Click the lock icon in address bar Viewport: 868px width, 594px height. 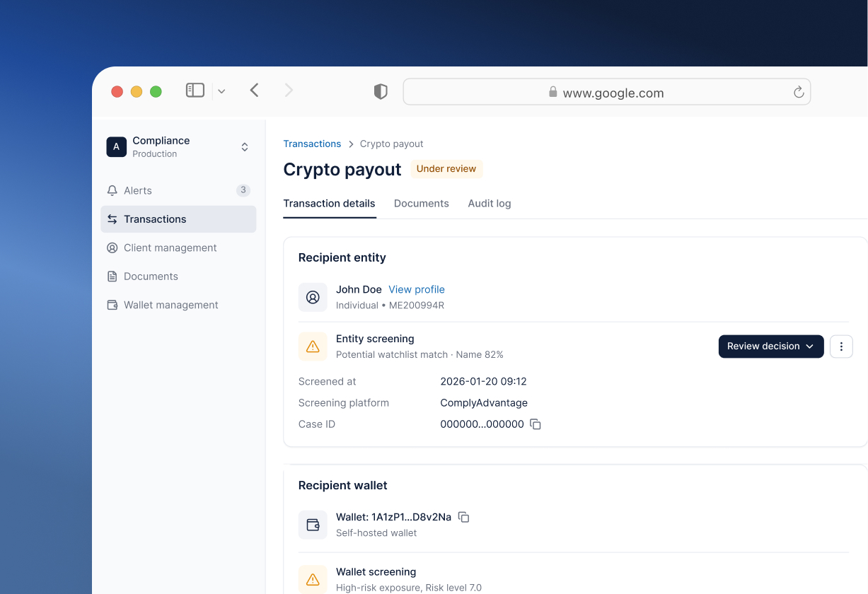(553, 92)
